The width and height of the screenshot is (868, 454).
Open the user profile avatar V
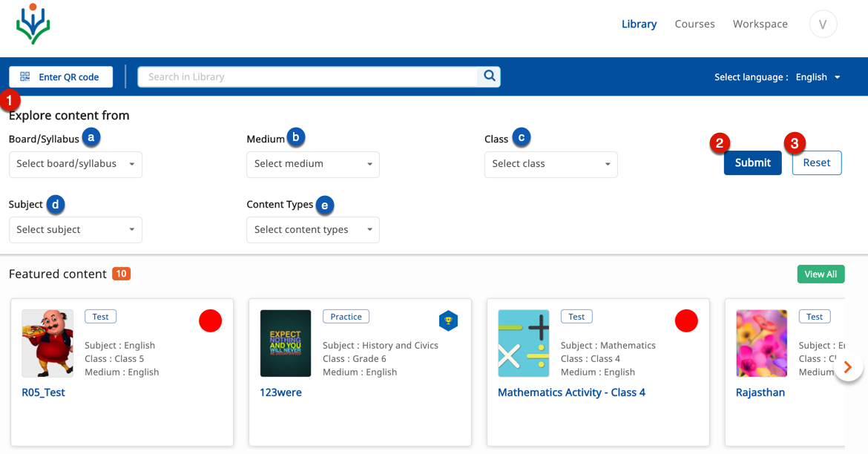click(823, 24)
